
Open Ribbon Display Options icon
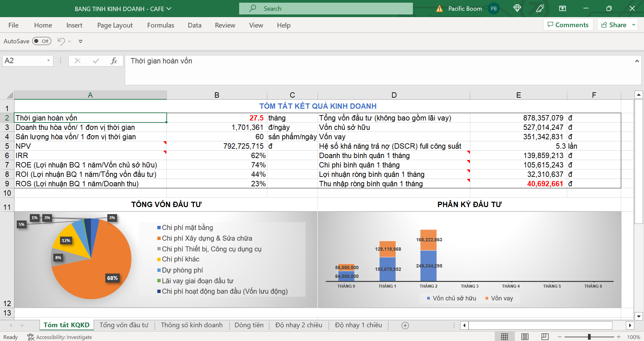562,8
